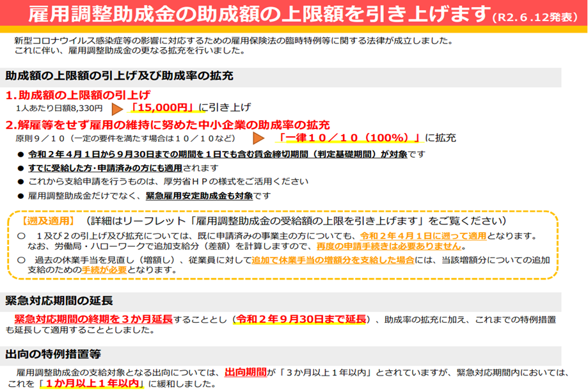Click the 出向の特例措置等 section heading
This screenshot has height=390, width=588.
[45, 353]
